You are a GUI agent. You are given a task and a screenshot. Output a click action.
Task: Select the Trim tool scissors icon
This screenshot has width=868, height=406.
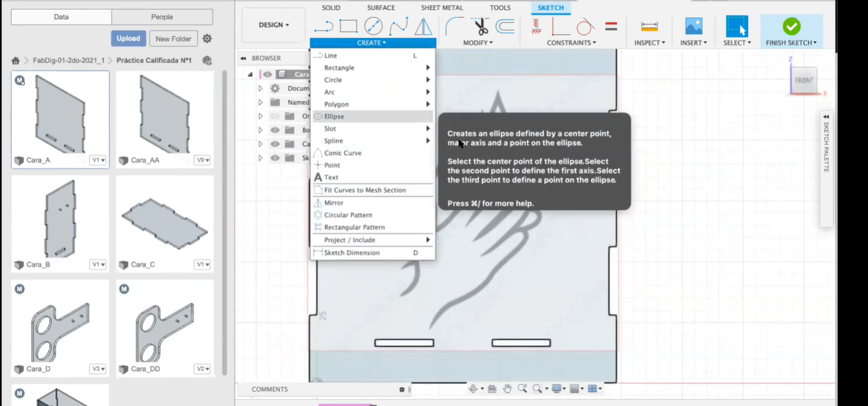480,27
